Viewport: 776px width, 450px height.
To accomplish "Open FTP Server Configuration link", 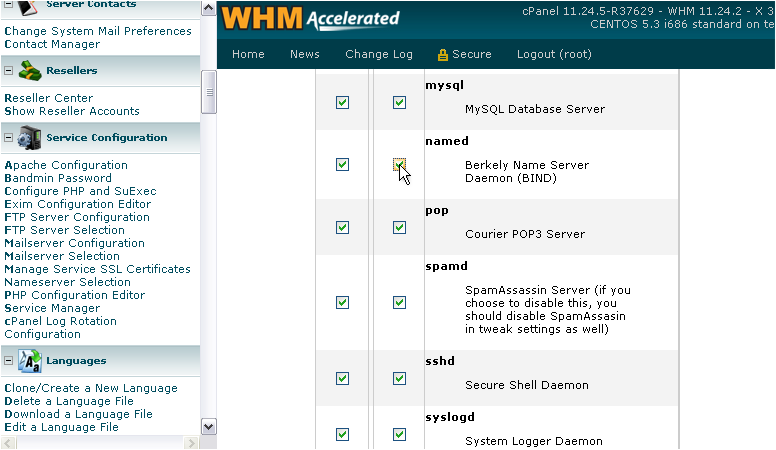I will point(77,217).
